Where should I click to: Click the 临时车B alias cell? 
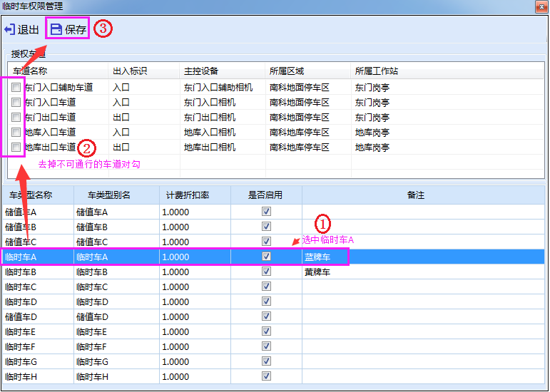[x=116, y=272]
